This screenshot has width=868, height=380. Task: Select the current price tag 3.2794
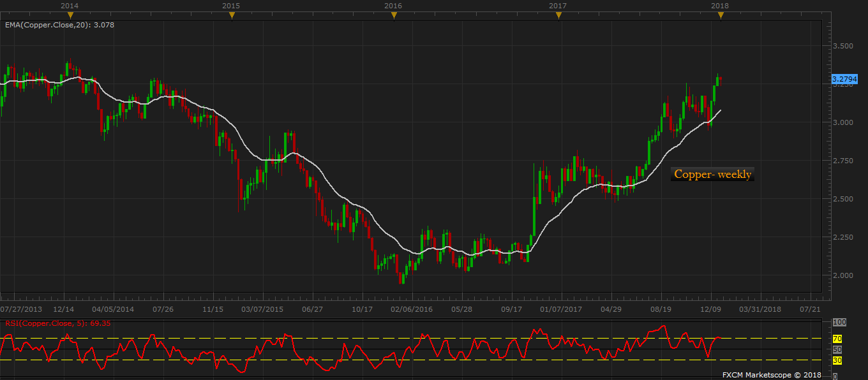pos(844,79)
